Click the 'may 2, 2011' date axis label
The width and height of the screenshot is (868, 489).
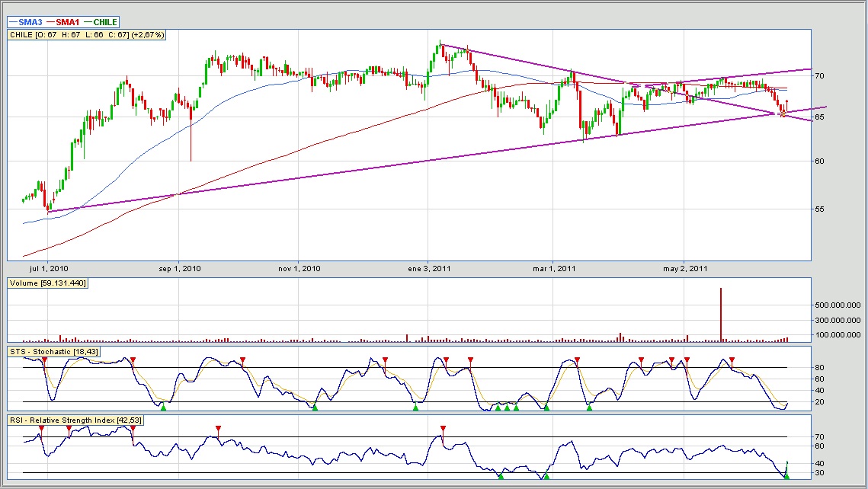point(685,269)
